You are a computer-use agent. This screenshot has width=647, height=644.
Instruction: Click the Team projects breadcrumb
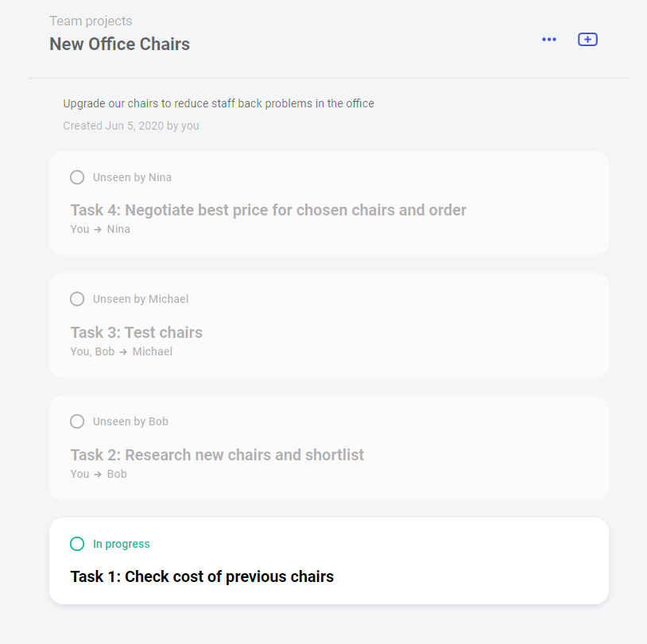click(91, 21)
